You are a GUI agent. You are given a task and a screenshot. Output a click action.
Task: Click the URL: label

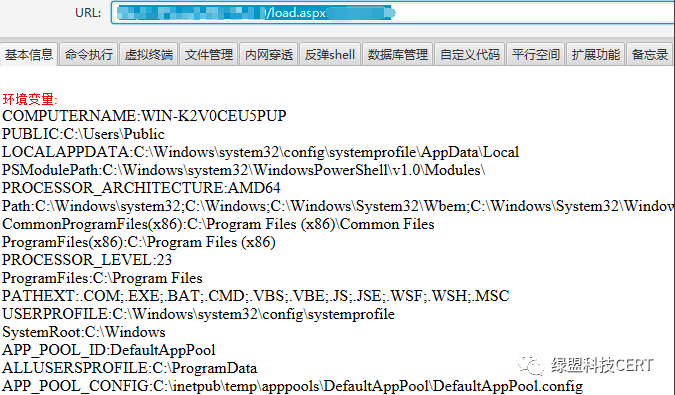pyautogui.click(x=88, y=13)
